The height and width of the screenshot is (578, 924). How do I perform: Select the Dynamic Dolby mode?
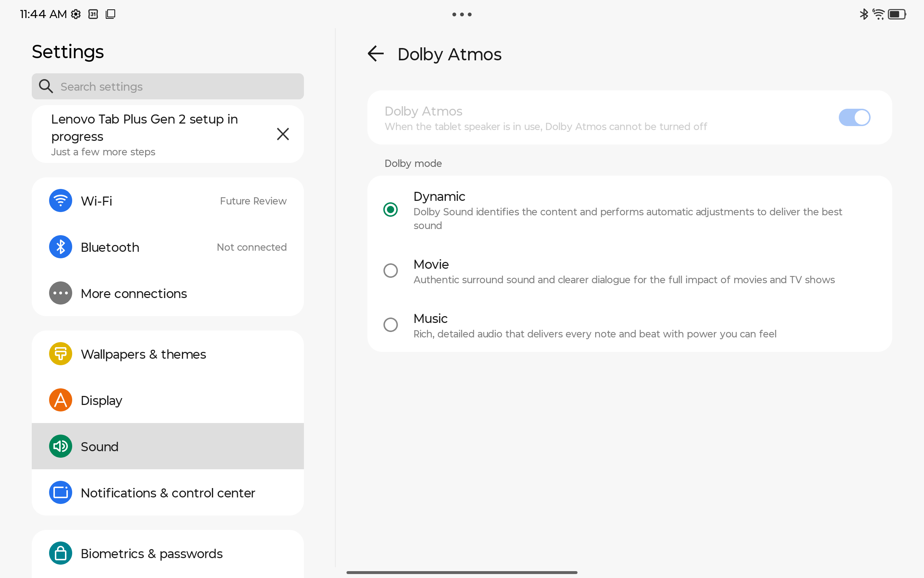(x=629, y=210)
